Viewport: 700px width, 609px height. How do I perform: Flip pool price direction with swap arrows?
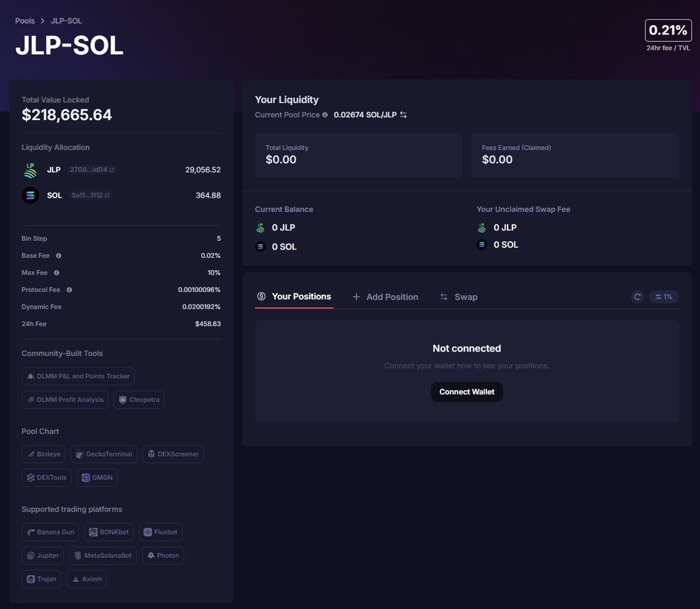click(x=403, y=115)
